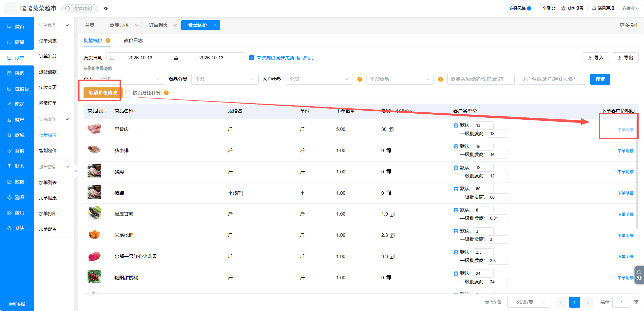644x311 pixels.
Task: Open the copy icon beside 里脊肉 price 30
Action: 391,130
